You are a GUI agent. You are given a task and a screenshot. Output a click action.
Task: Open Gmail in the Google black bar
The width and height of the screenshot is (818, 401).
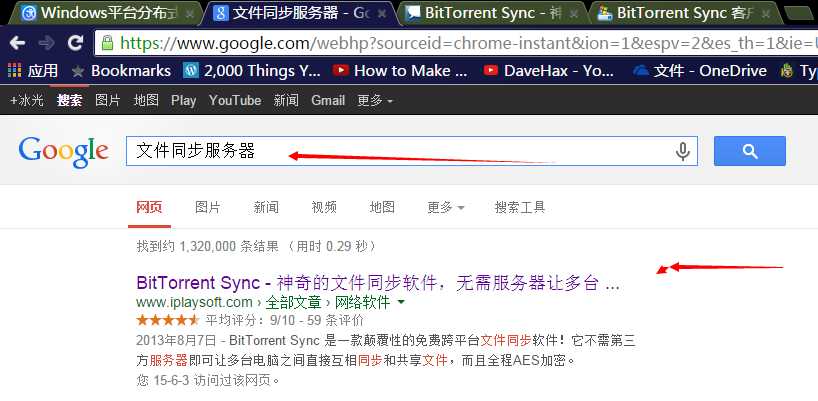(x=328, y=100)
